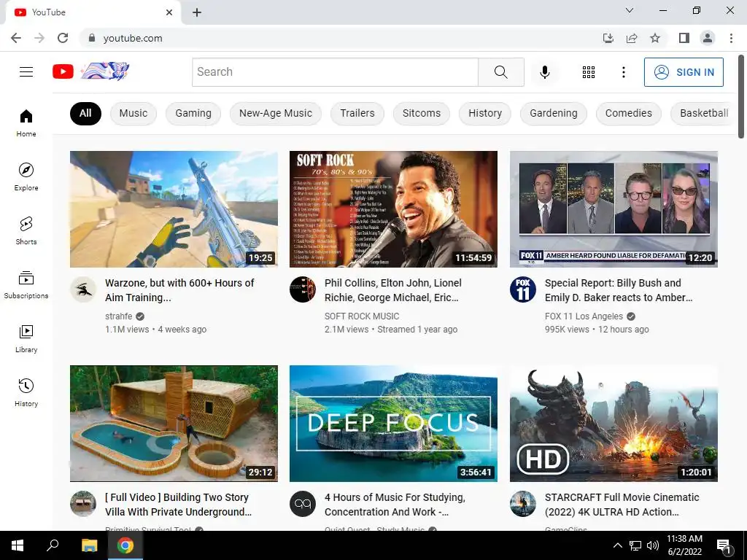Select the Gardening filter chip
The height and width of the screenshot is (560, 747).
(x=554, y=113)
